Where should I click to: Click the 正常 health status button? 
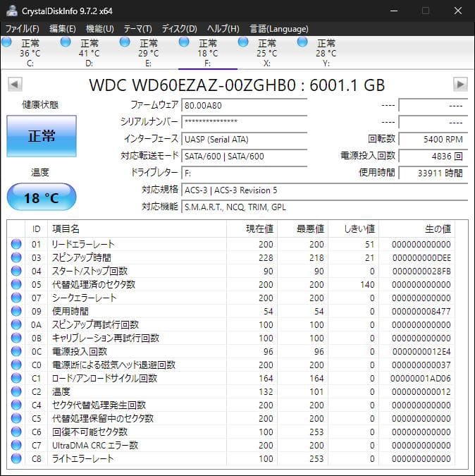coord(42,136)
